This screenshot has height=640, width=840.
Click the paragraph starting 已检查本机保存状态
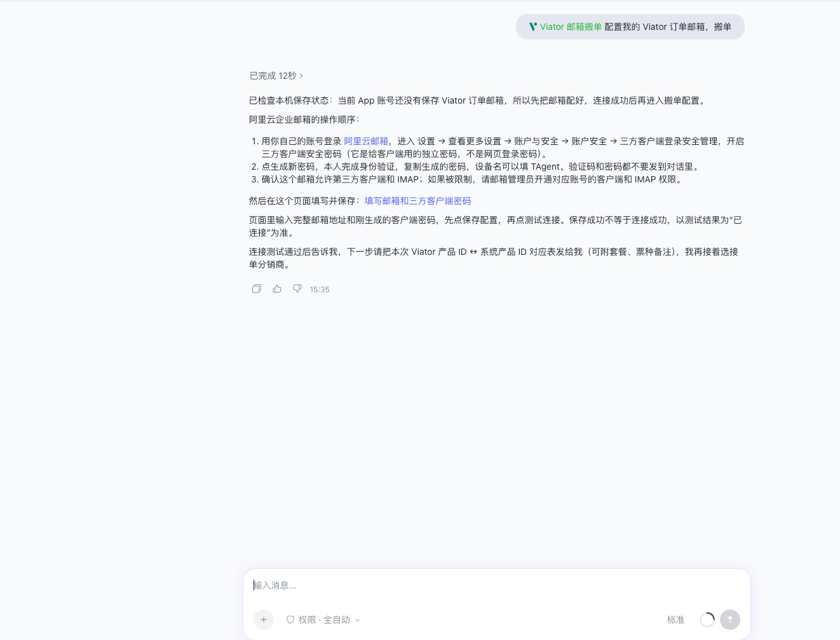coord(478,100)
